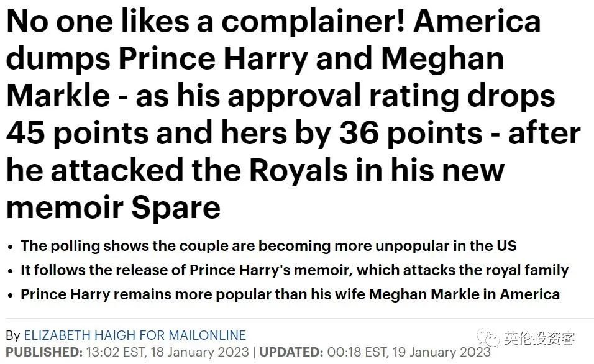Click the bullet about the couple becoming unpopular in the US
The height and width of the screenshot is (364, 594).
(268, 246)
